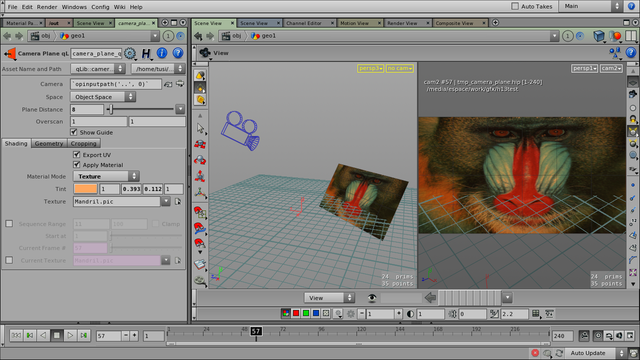640x360 pixels.
Task: Go forward in the parameter pane path
Action: [x=19, y=36]
